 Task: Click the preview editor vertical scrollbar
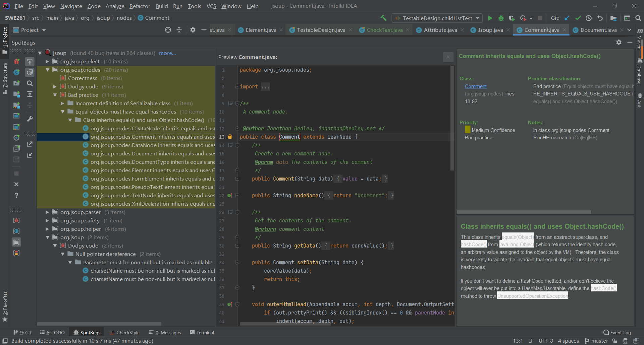point(452,119)
